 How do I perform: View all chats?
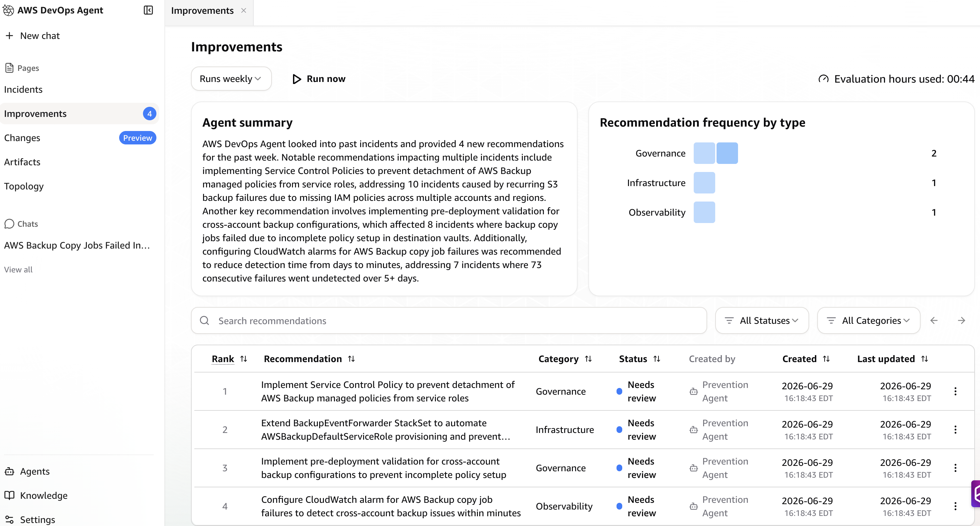[x=18, y=269]
